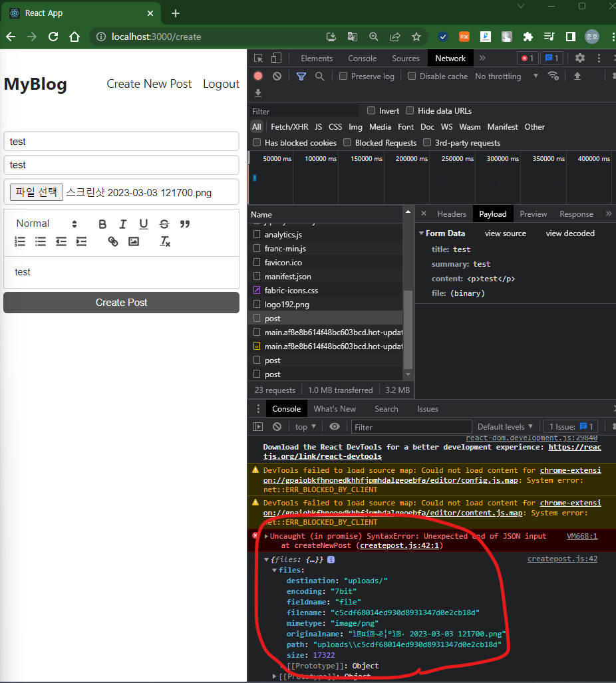Export HAR with the download icon
Image resolution: width=616 pixels, height=683 pixels.
click(x=258, y=93)
